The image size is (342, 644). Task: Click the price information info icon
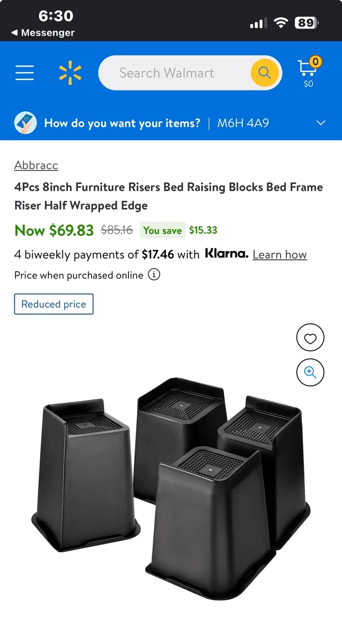154,275
